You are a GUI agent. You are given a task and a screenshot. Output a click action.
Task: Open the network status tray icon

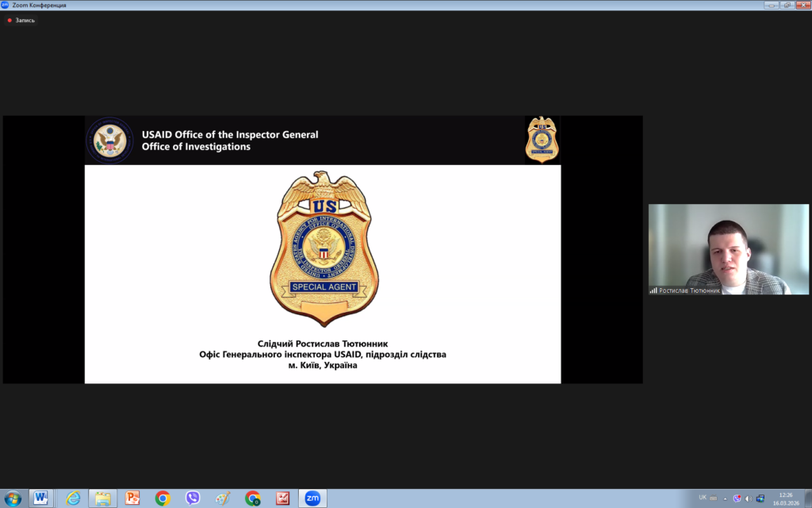(760, 498)
